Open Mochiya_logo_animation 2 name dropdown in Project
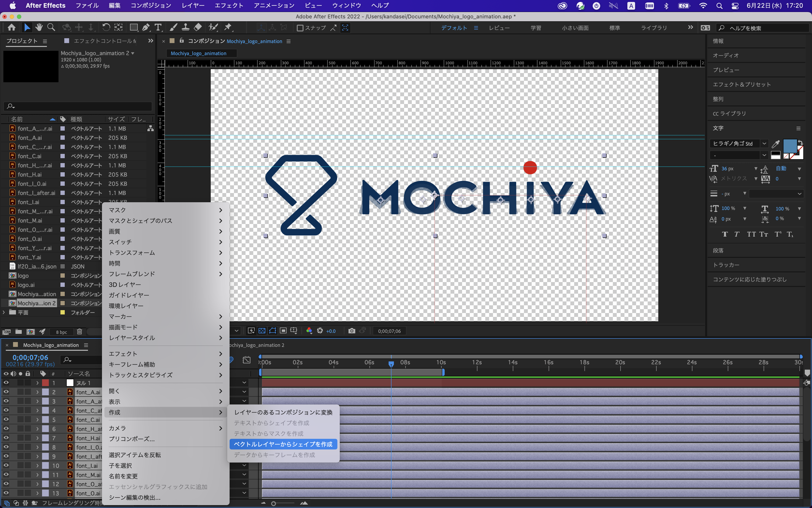The width and height of the screenshot is (812, 508). [133, 53]
